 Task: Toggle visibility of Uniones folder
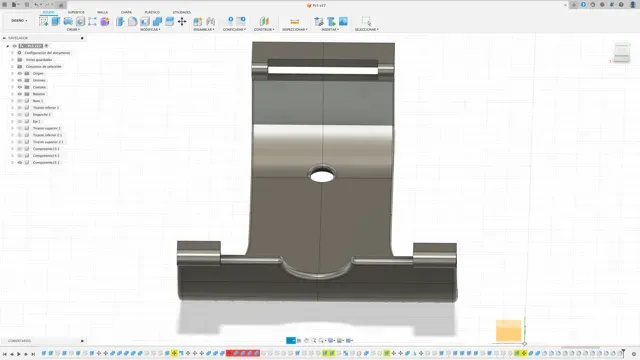click(20, 80)
